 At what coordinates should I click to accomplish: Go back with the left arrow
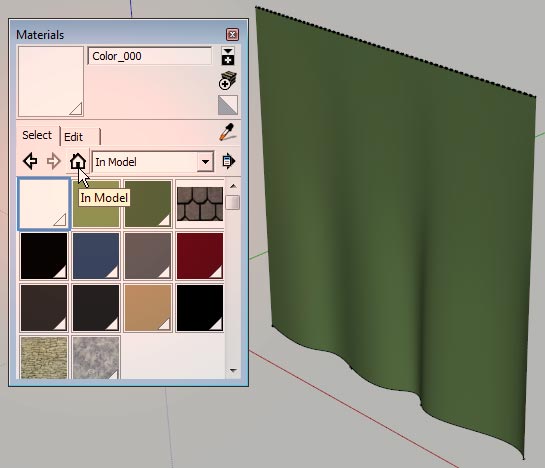(30, 161)
